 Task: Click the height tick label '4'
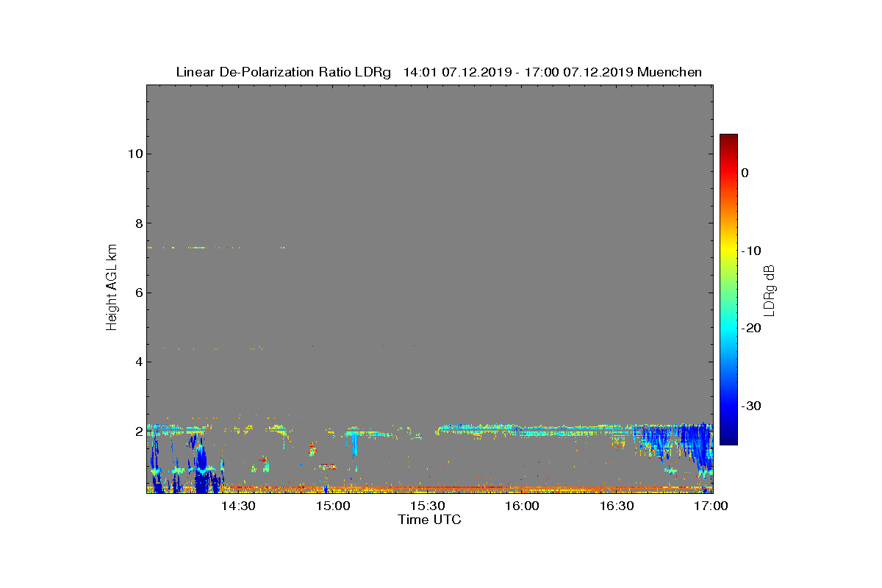point(138,362)
